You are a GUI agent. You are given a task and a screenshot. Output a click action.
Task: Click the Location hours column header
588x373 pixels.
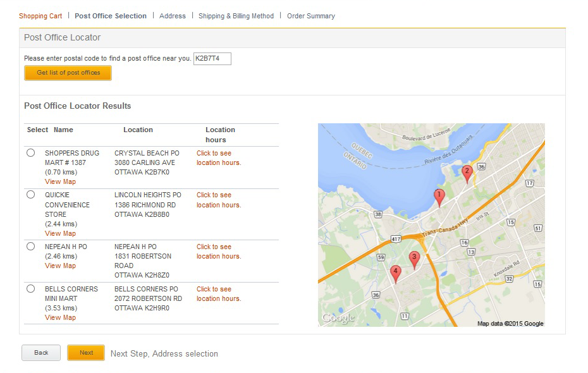[220, 135]
